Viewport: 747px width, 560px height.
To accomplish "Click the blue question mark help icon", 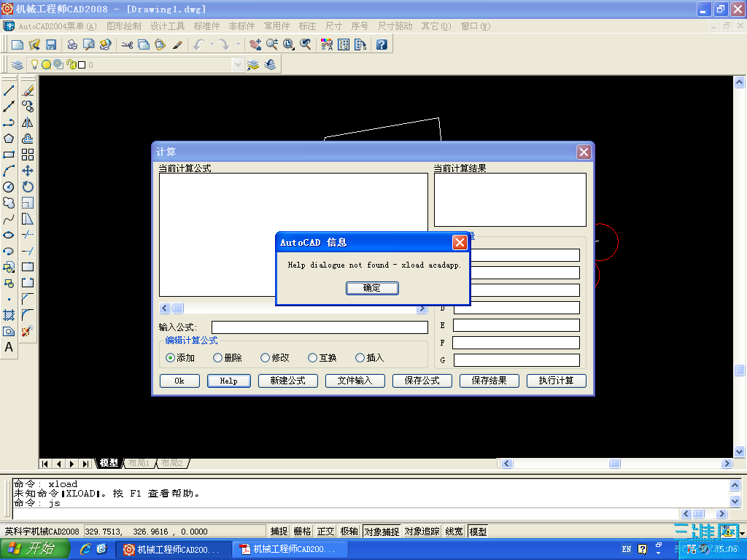I will coord(382,44).
